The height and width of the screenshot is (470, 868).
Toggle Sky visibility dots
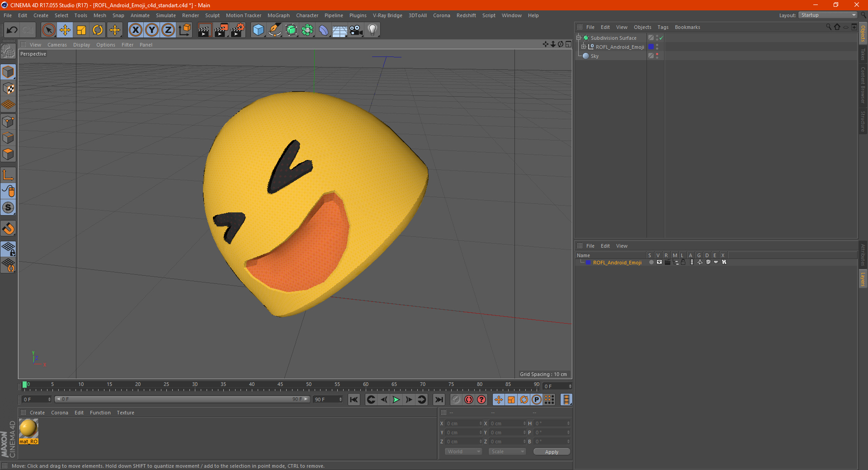[x=657, y=56]
